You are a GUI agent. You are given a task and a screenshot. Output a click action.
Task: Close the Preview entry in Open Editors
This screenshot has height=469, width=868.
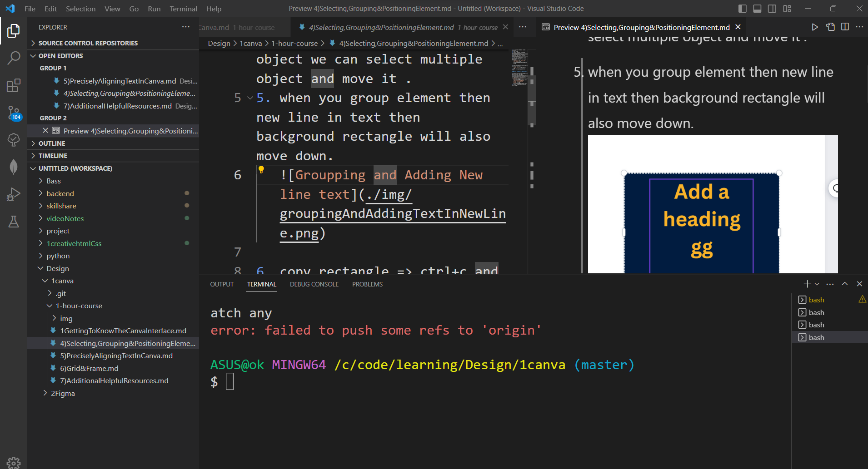pos(45,131)
